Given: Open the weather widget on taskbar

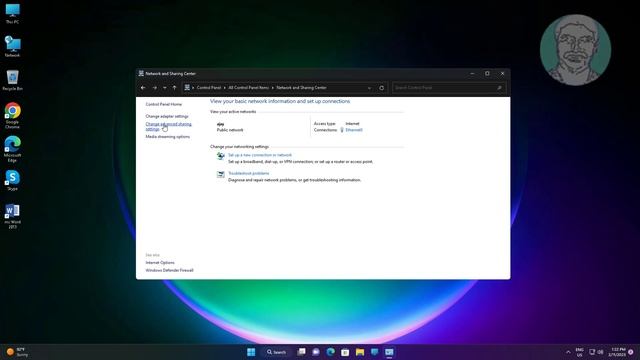Looking at the screenshot, I should (17, 352).
